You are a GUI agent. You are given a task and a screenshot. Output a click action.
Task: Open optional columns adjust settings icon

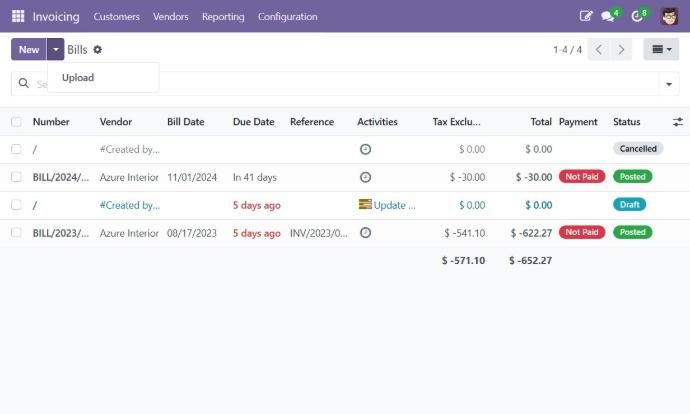[677, 122]
